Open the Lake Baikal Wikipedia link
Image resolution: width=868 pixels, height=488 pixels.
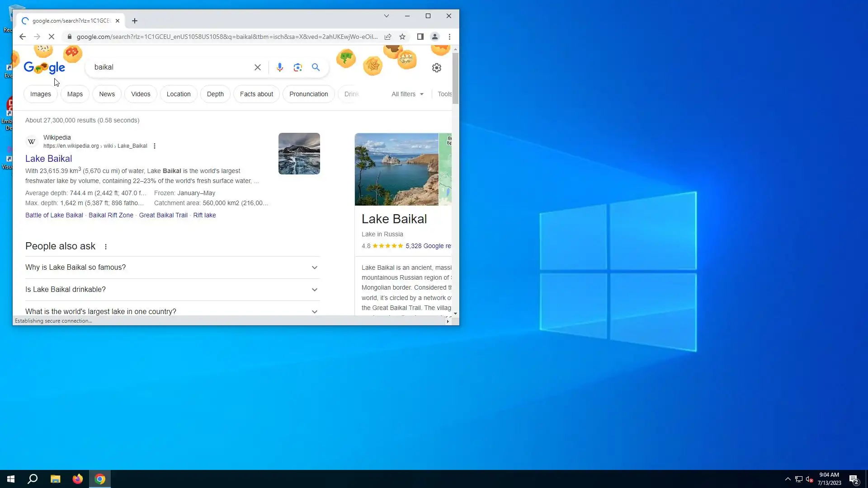pos(48,159)
